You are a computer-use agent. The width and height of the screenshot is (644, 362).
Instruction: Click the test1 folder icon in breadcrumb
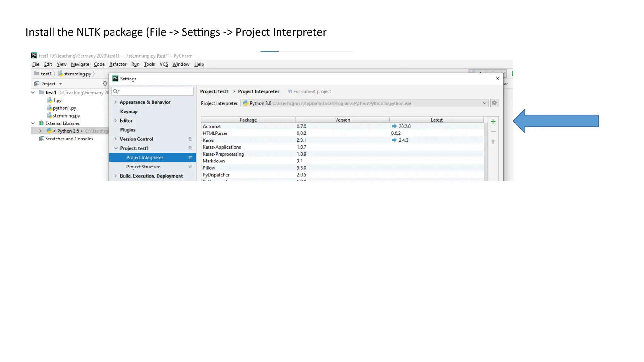click(36, 74)
